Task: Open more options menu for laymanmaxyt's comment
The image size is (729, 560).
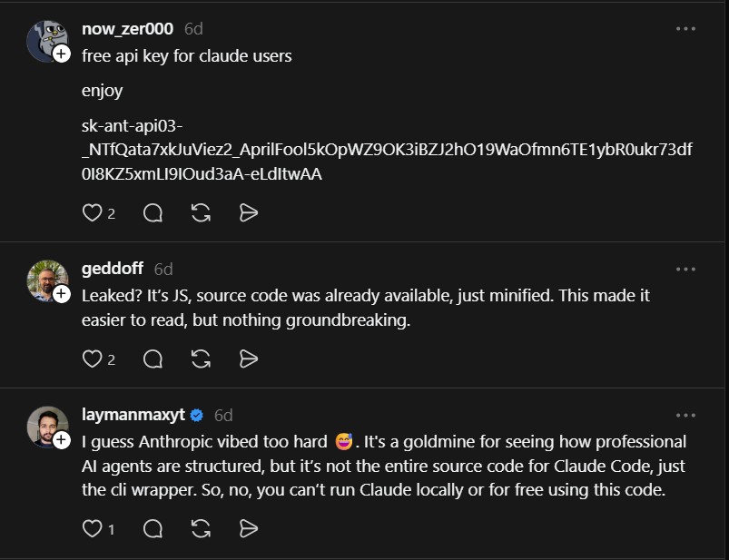Action: [685, 415]
